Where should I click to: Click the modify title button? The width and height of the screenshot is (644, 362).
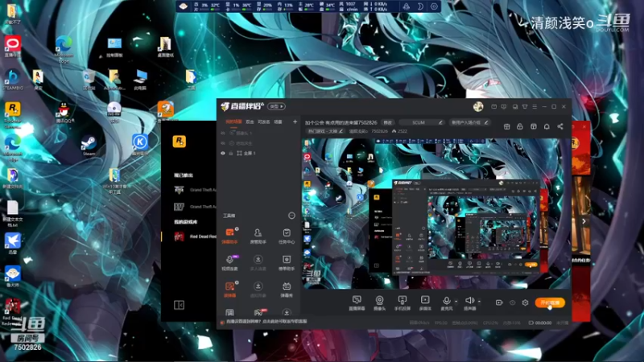(x=387, y=122)
